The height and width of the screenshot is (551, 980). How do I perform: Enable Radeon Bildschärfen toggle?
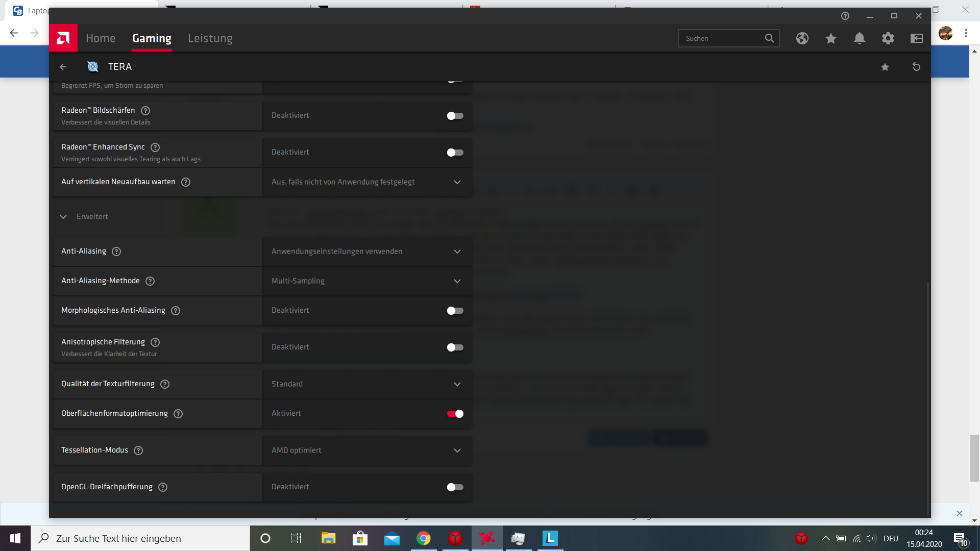tap(455, 116)
